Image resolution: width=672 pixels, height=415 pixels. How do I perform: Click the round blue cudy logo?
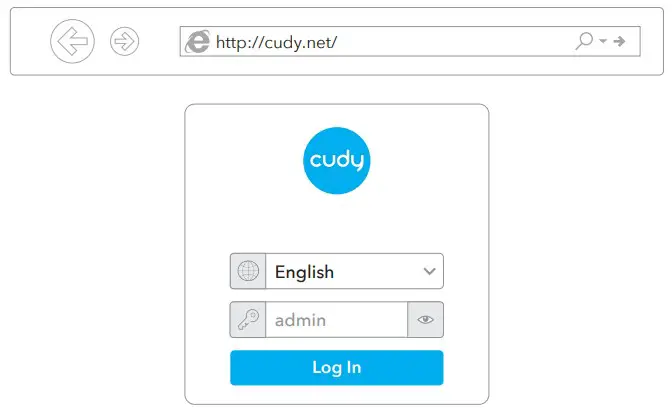(x=336, y=160)
